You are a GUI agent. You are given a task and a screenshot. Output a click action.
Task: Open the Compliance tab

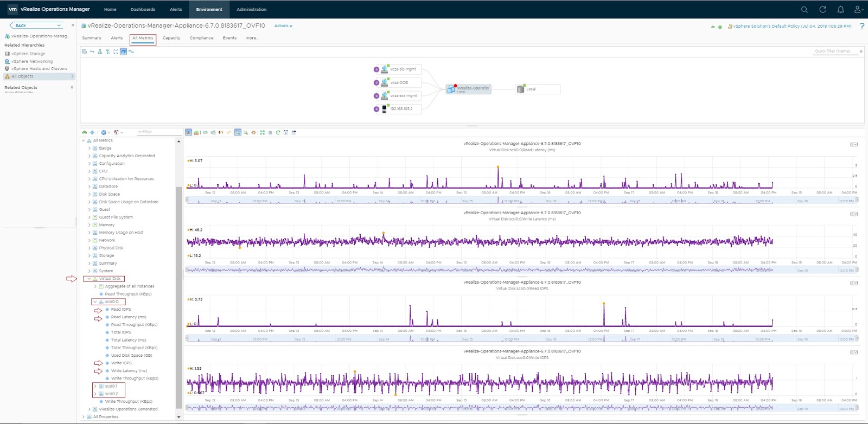(201, 38)
